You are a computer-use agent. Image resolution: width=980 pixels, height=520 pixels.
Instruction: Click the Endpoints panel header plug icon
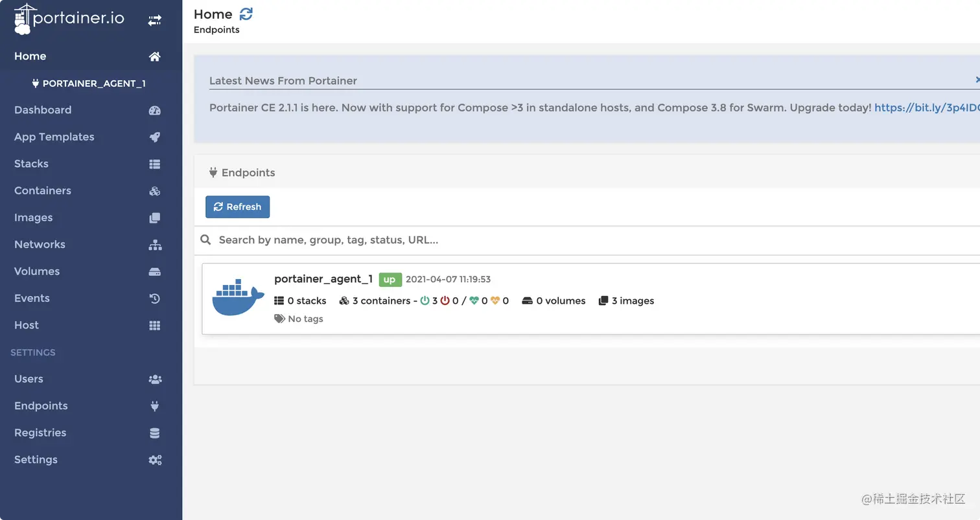pyautogui.click(x=213, y=173)
